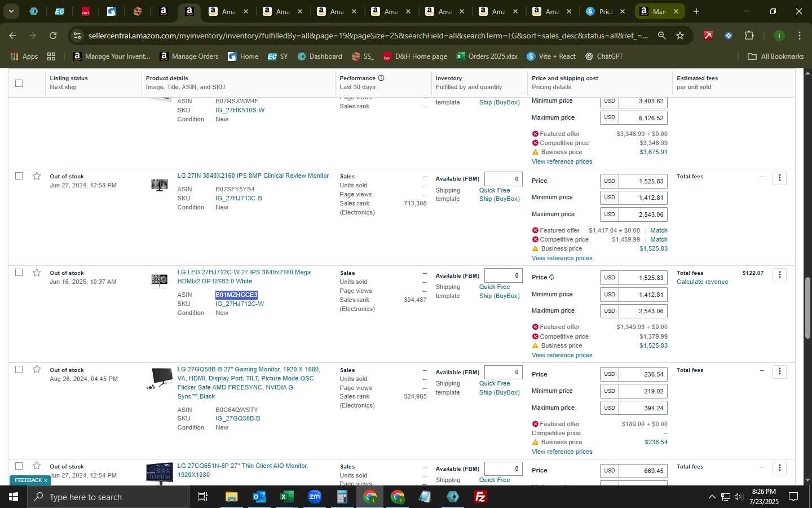This screenshot has height=508, width=812.
Task: Open the Chrome profile avatar
Action: tap(779, 36)
